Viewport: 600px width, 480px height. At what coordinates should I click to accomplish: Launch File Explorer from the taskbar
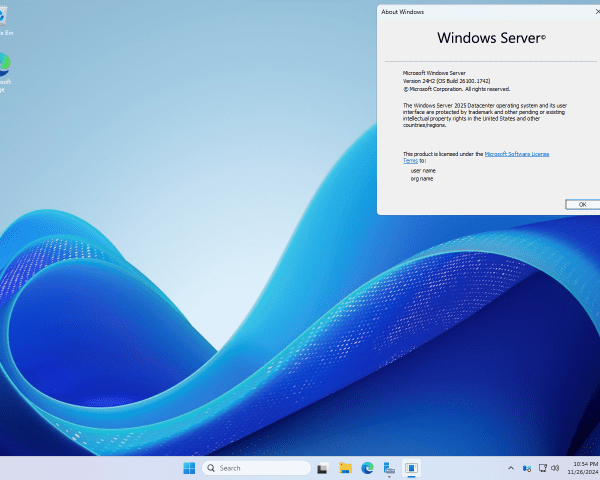[x=345, y=468]
